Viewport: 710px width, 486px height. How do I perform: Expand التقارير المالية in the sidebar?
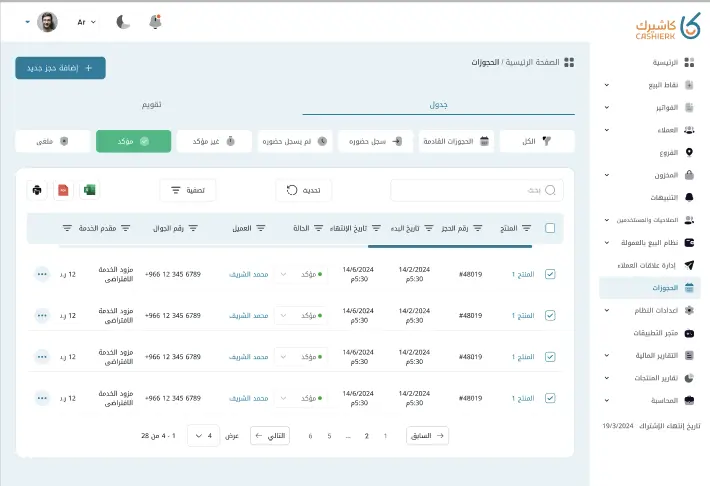(607, 356)
